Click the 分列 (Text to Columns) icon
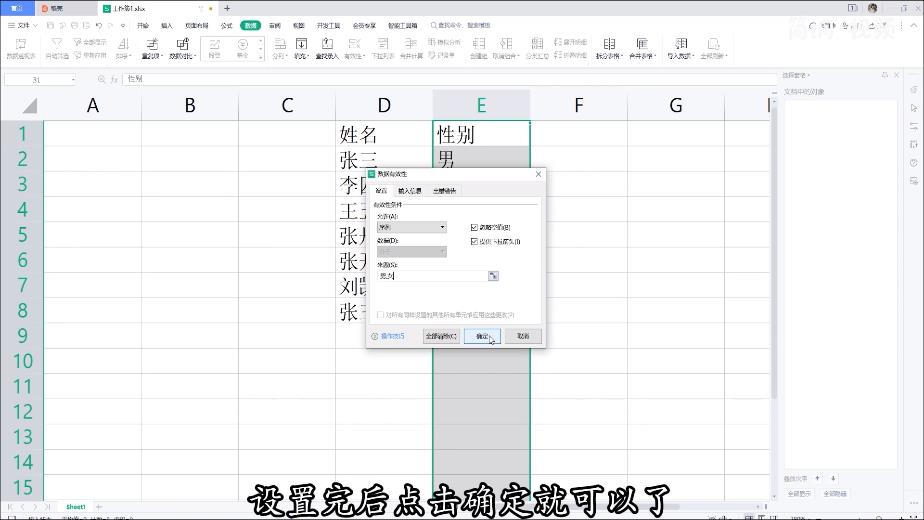The width and height of the screenshot is (924, 520). click(278, 45)
